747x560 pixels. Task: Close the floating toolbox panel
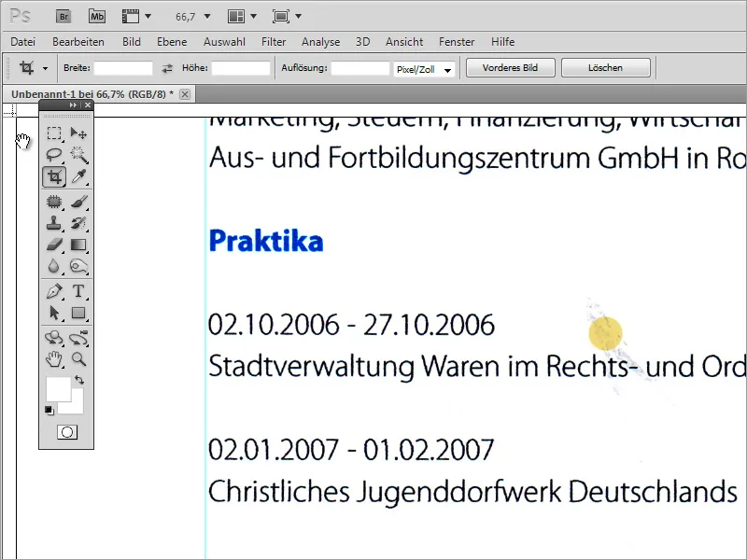pos(88,105)
